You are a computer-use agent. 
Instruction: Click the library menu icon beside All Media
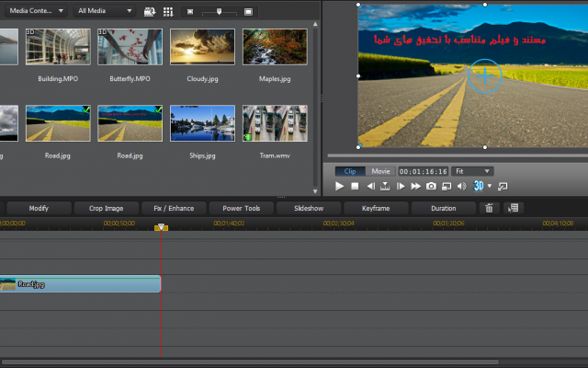click(150, 12)
